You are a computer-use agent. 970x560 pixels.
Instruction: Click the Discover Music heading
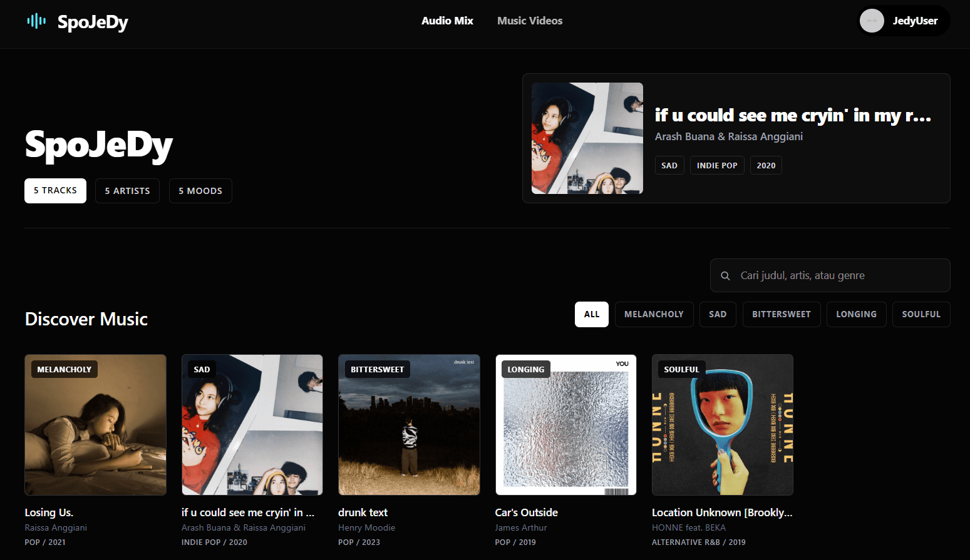click(x=86, y=319)
